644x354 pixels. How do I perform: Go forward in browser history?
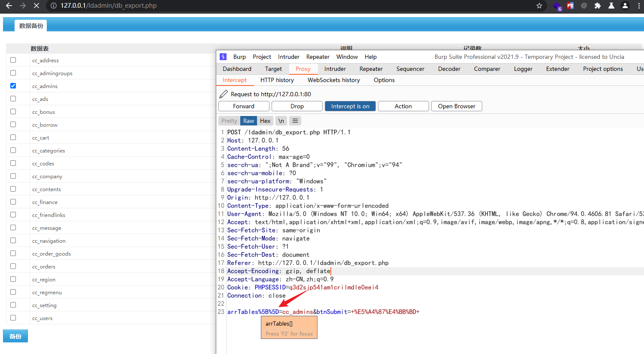click(x=23, y=6)
